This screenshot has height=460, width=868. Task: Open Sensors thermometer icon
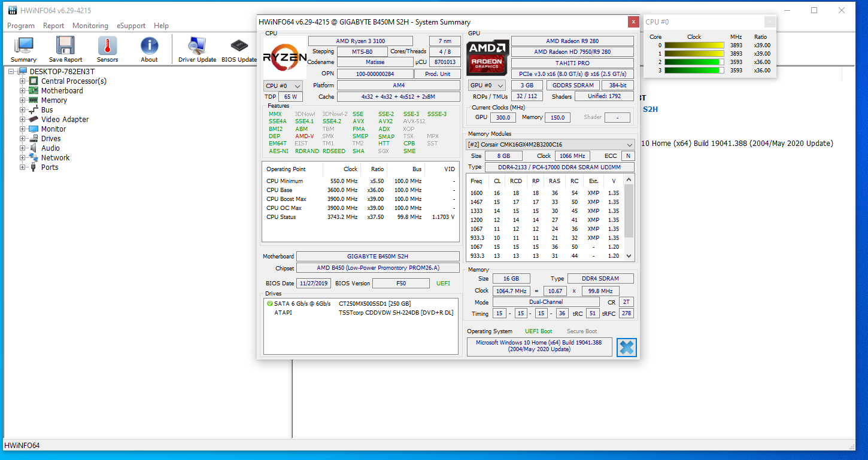[x=107, y=46]
